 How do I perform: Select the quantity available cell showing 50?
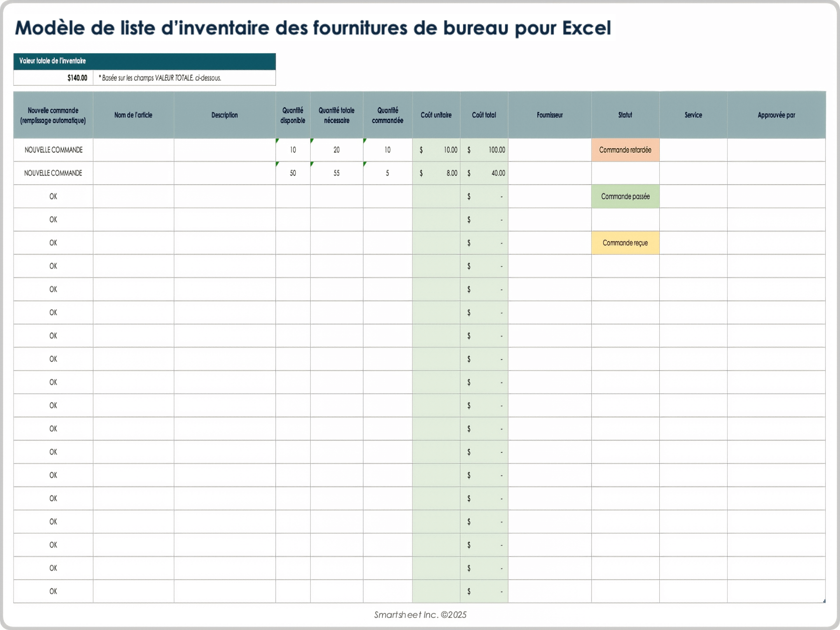coord(293,173)
